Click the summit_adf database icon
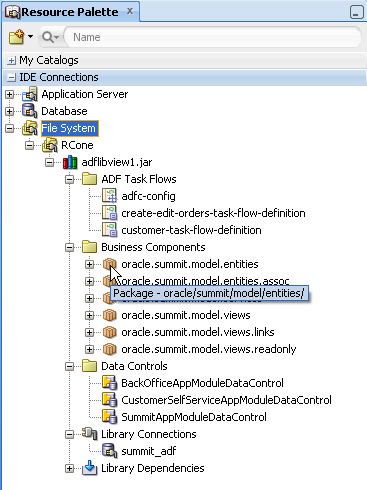This screenshot has width=367, height=490. point(109,451)
